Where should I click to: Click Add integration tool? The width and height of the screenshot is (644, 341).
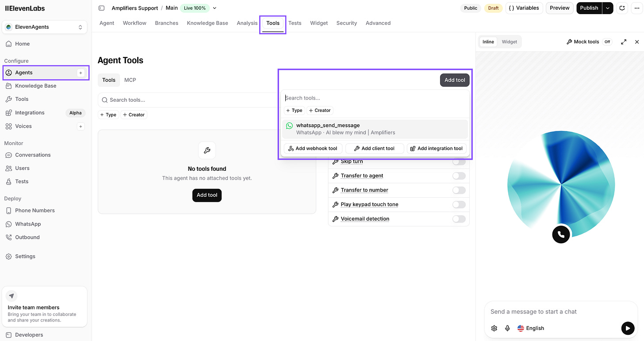[437, 149]
